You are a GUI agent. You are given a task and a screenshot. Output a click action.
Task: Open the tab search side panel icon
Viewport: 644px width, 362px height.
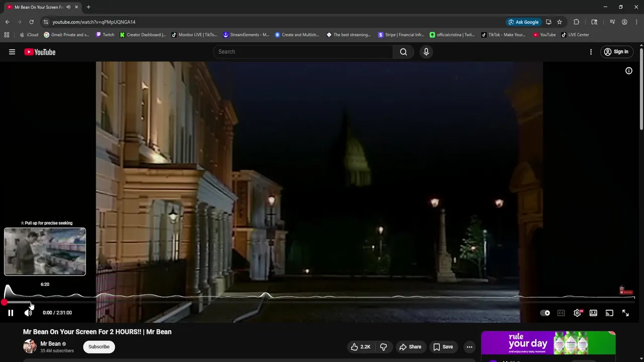coord(594,22)
